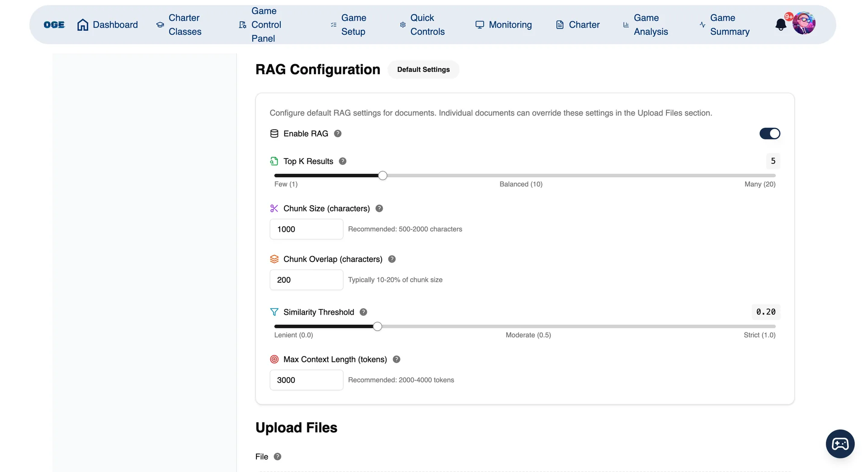Focus the Chunk Size input field
868x472 pixels.
(x=307, y=229)
